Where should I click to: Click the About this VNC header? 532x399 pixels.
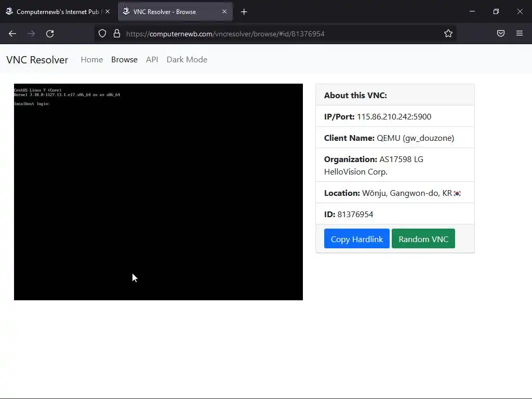pyautogui.click(x=355, y=96)
